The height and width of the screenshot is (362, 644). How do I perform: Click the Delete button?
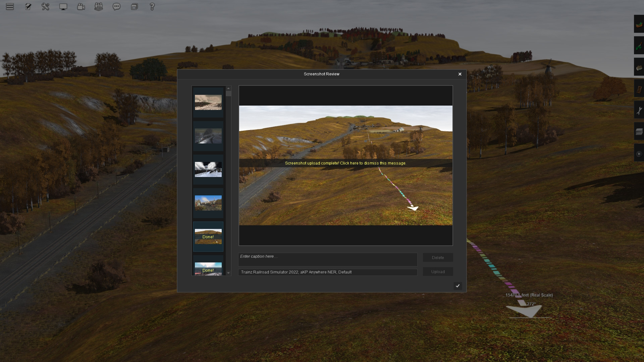click(x=438, y=257)
